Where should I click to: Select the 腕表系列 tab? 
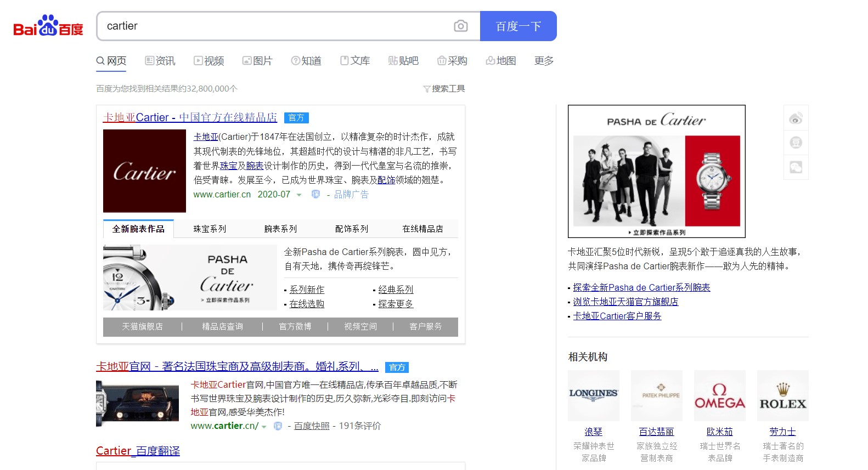pyautogui.click(x=280, y=229)
